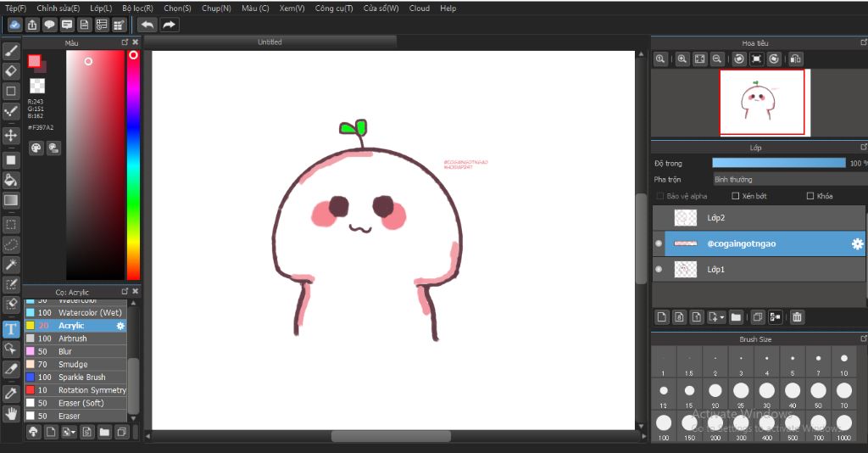
Task: Fit canvas to window in navigator
Action: tap(699, 59)
